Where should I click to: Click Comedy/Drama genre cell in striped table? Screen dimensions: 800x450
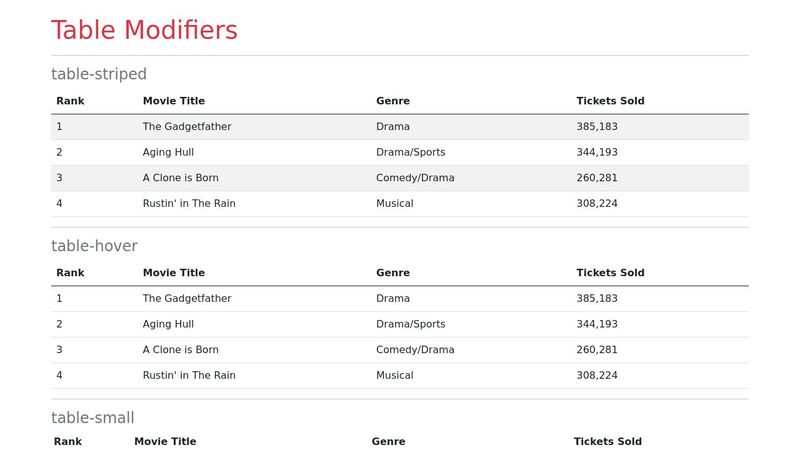[x=415, y=178]
